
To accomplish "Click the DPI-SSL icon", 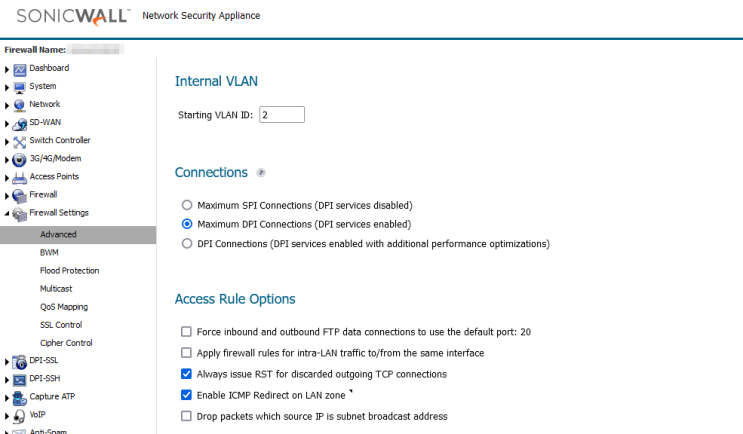I will [x=20, y=361].
